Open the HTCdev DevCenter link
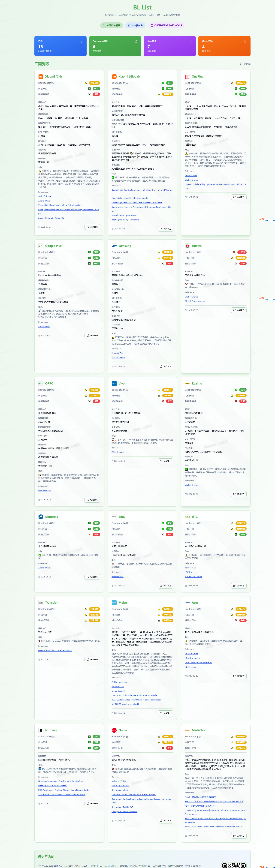275x868 pixels. 193,577
